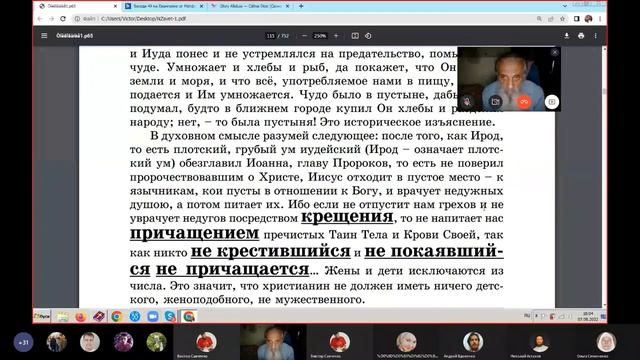640x360 pixels.
Task: Select the fourth participant avatar in strip
Action: (x=156, y=342)
